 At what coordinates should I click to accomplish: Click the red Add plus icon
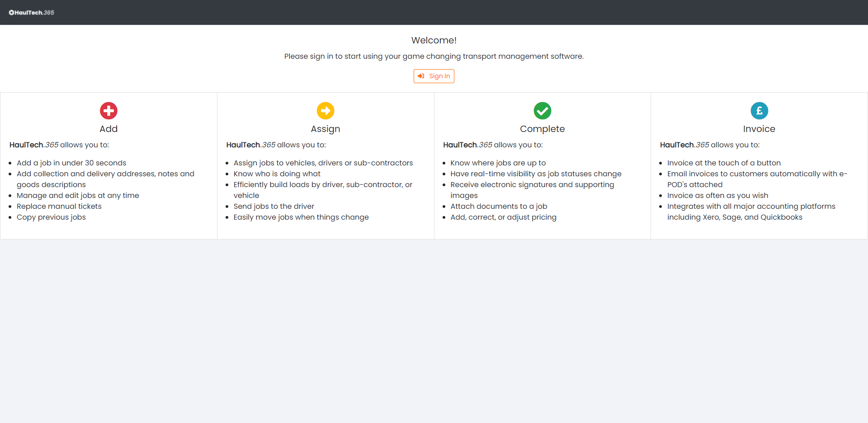108,111
